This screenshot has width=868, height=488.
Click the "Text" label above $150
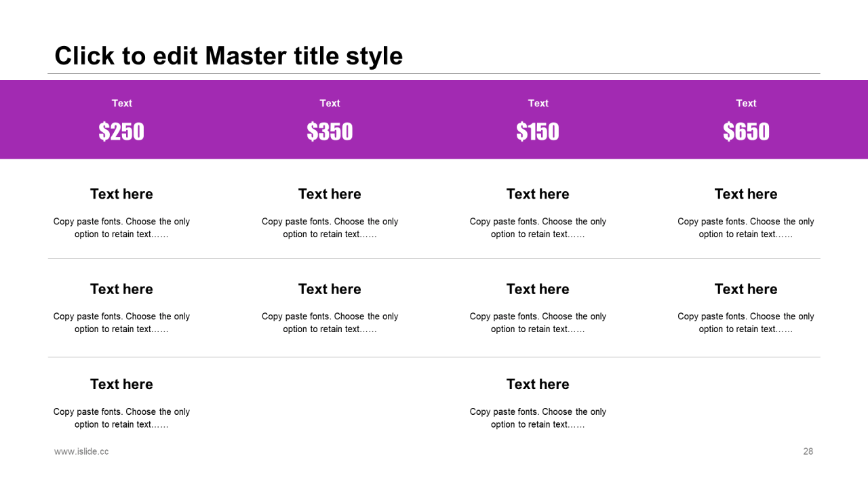tap(538, 103)
